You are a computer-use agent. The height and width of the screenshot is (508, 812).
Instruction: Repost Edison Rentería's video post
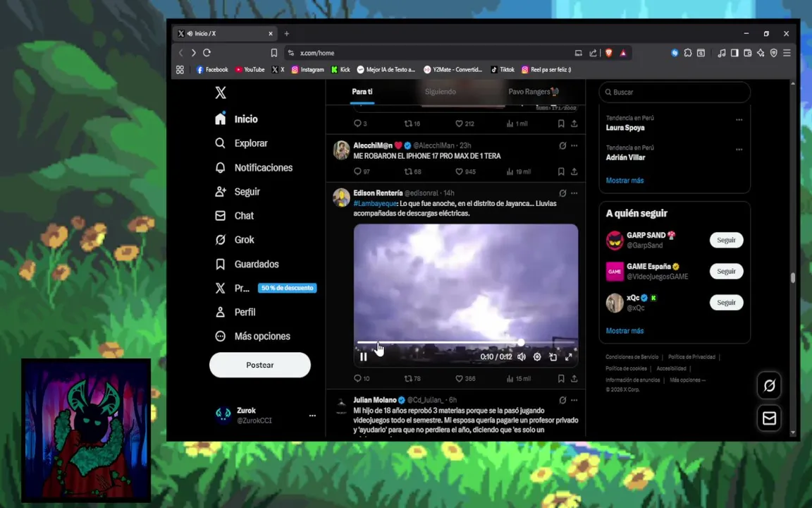pyautogui.click(x=413, y=379)
